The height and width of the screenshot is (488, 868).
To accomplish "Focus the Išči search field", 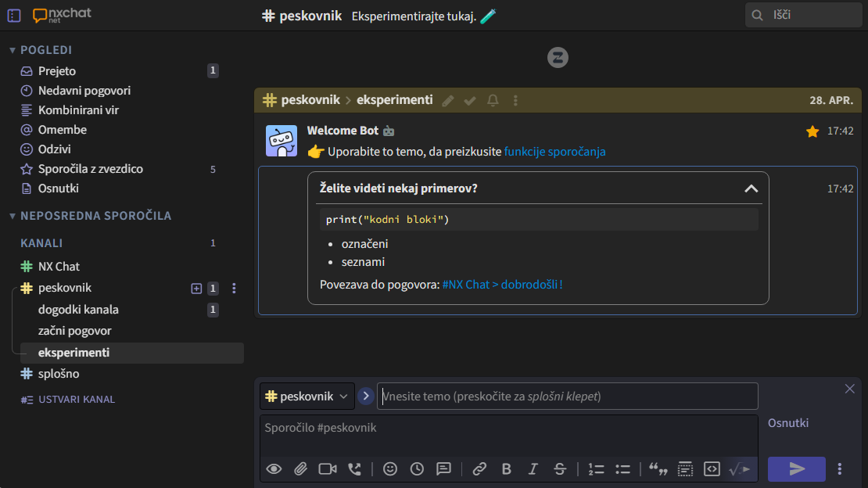I will [803, 15].
